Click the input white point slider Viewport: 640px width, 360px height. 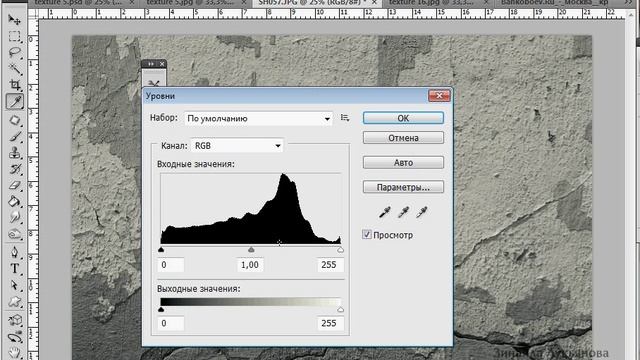tap(340, 249)
